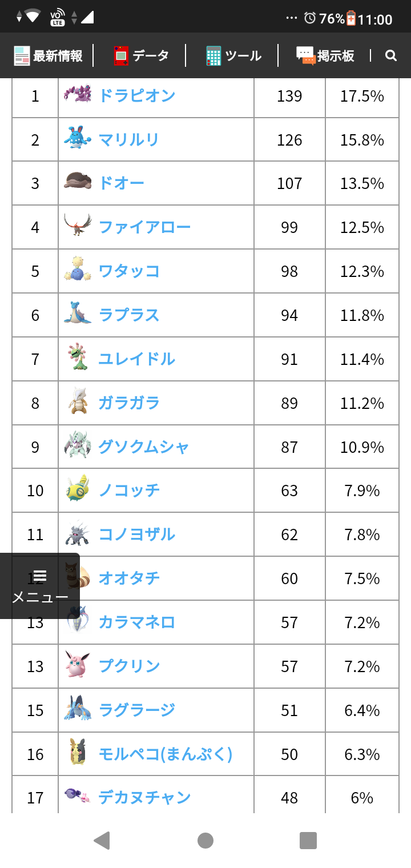Screen dimensions: 411x868
Task: Follow the グソクムシャ link
Action: 143,447
